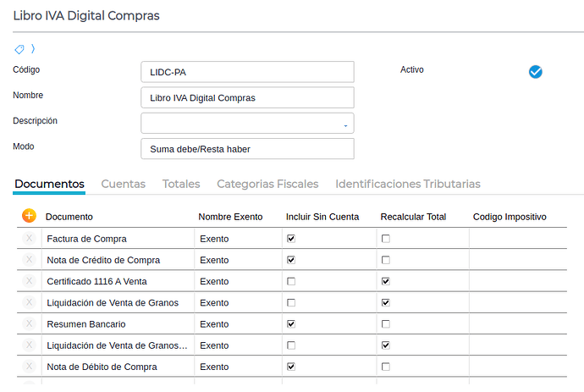Remove the Liquidación de Venta de Granos row
584x392 pixels.
(x=29, y=302)
